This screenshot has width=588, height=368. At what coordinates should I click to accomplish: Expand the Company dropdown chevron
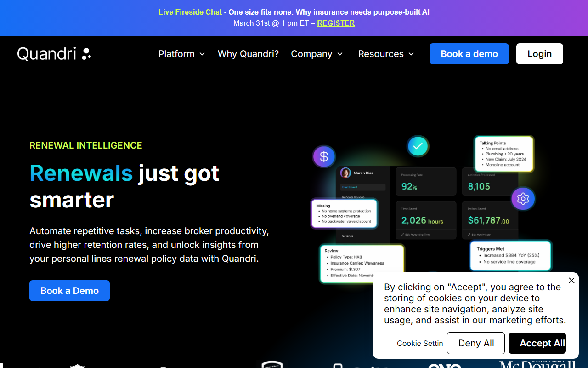(x=340, y=54)
